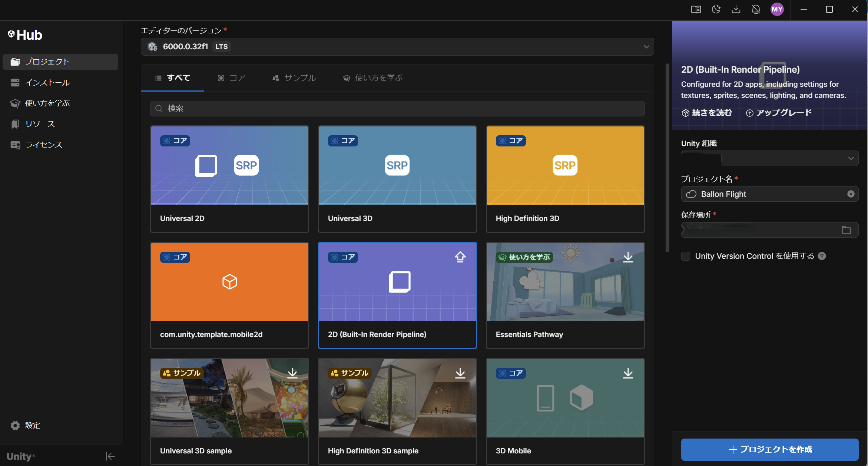This screenshot has height=466, width=868.
Task: Open the downloads icon in title bar
Action: (x=736, y=9)
